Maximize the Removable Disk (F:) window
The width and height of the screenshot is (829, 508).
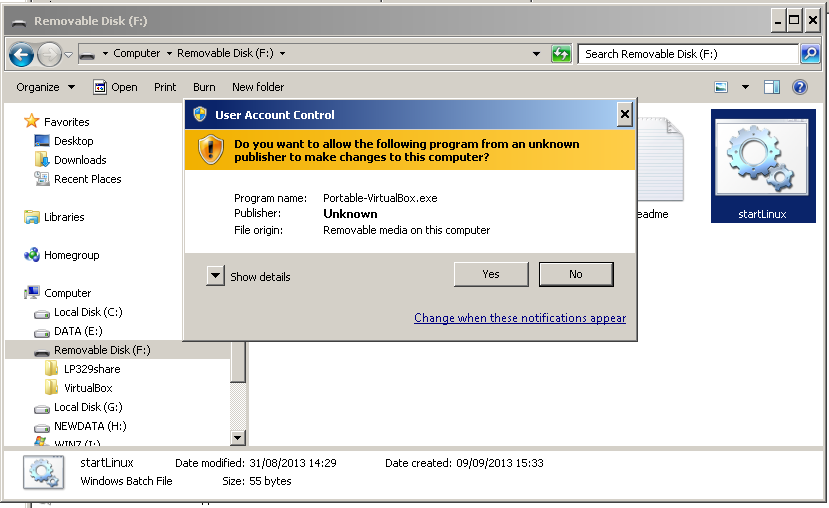pyautogui.click(x=794, y=21)
